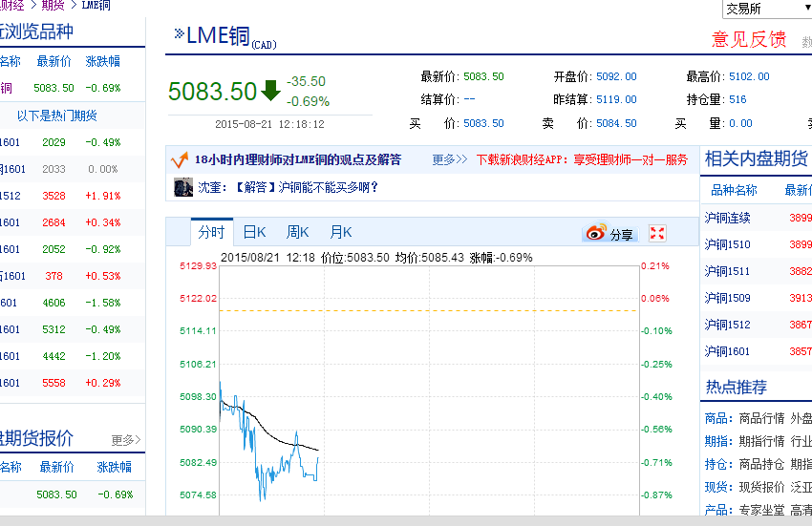812x526 pixels.
Task: Click the 相关内盘期货 heading
Action: (x=756, y=158)
